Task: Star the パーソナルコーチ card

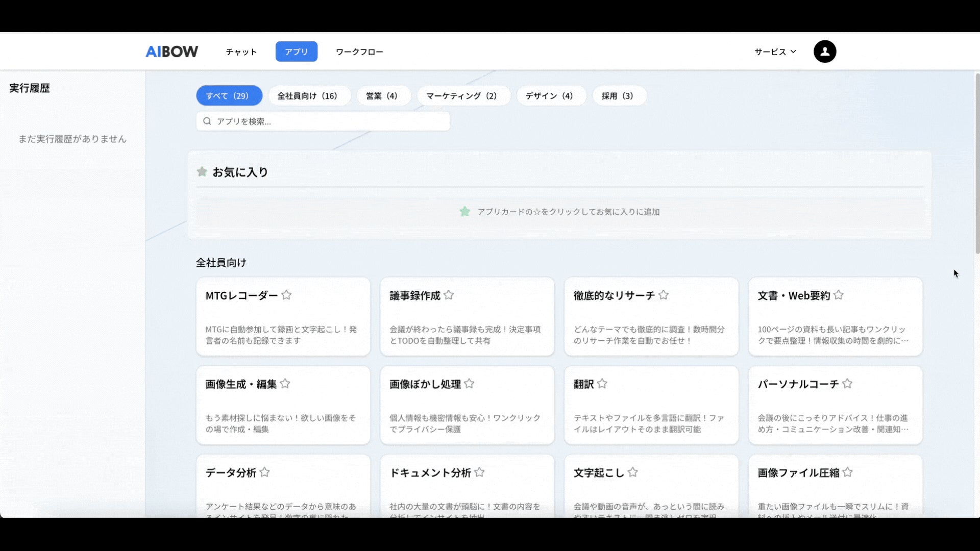Action: (x=847, y=384)
